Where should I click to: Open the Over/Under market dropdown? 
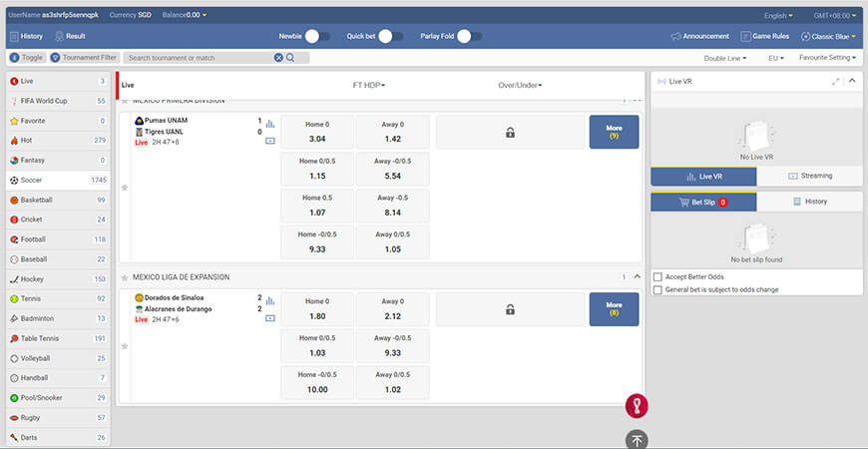pyautogui.click(x=520, y=85)
